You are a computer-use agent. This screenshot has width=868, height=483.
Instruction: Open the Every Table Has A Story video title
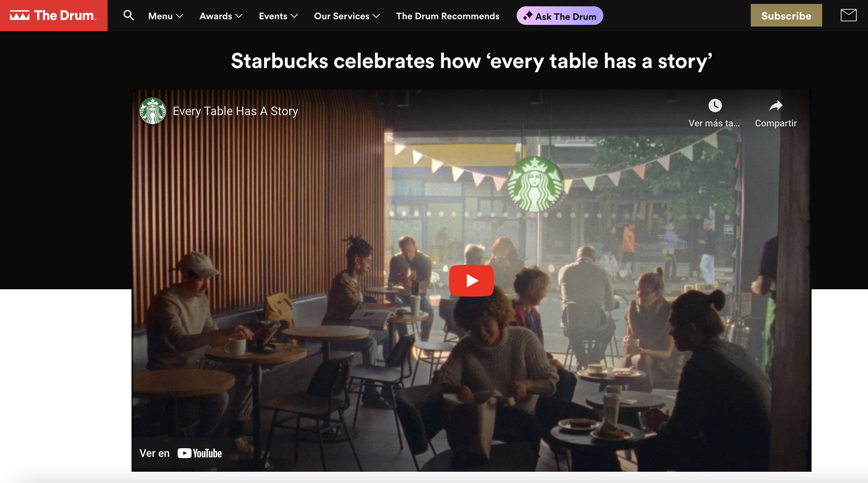coord(235,111)
